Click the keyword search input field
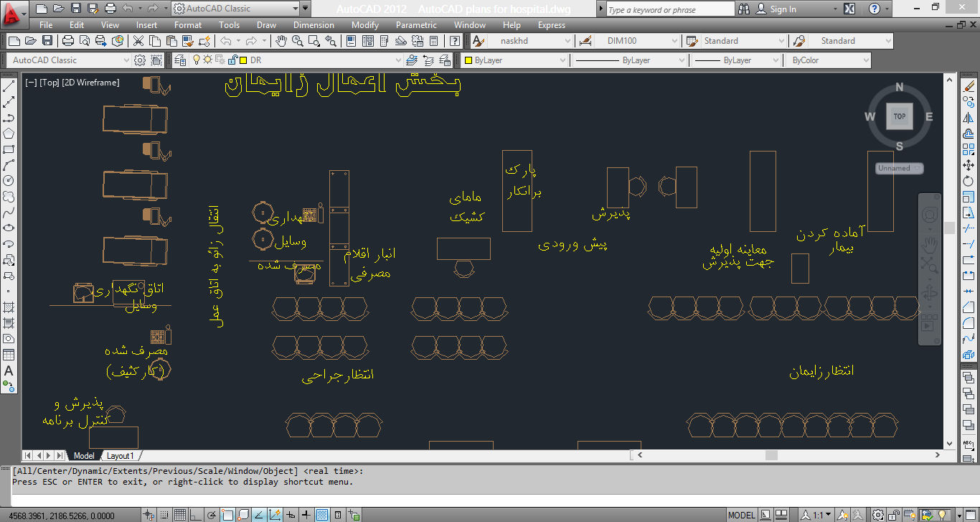980x522 pixels. tap(670, 9)
